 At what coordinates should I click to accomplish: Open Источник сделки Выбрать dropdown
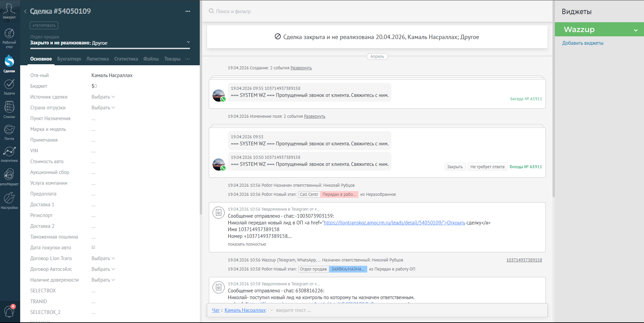pos(103,97)
